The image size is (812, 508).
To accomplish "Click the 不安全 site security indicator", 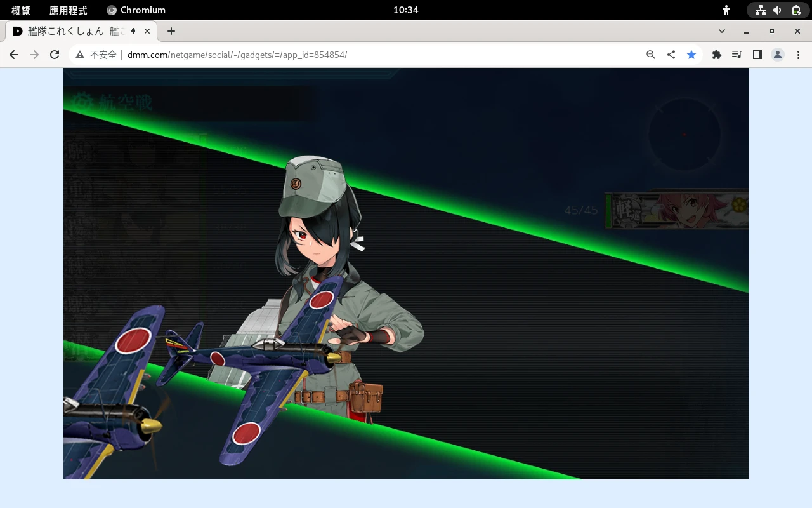I will [96, 55].
